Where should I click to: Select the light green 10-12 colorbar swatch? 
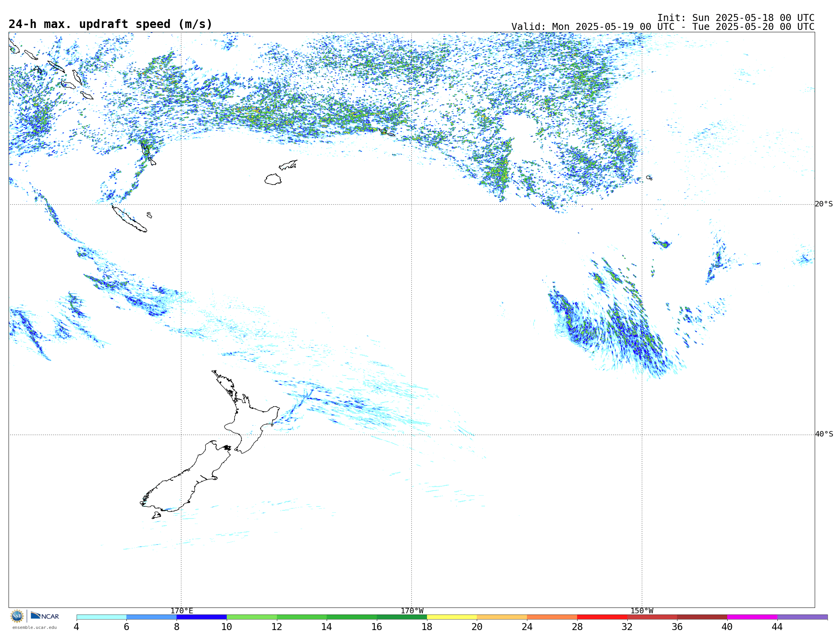(x=252, y=617)
